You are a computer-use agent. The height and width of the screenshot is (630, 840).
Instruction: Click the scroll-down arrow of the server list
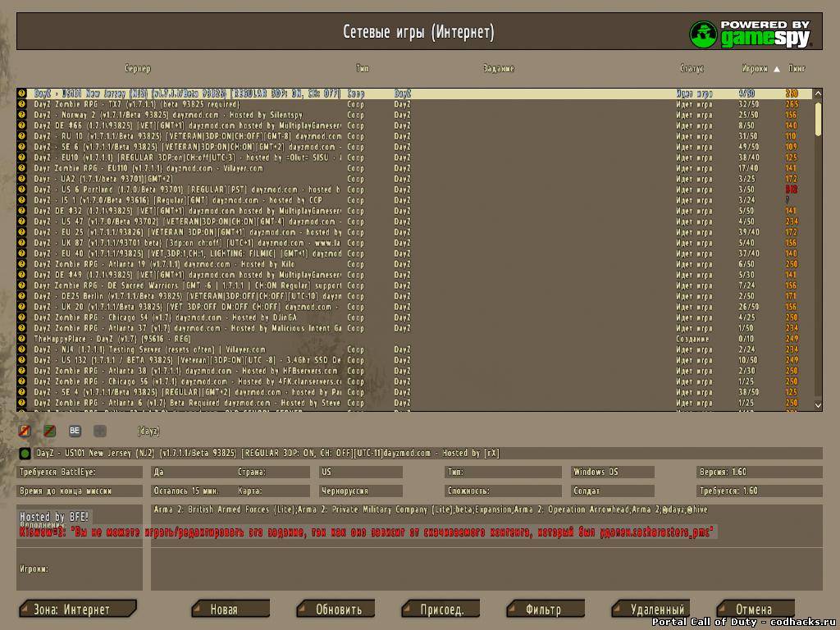(818, 405)
